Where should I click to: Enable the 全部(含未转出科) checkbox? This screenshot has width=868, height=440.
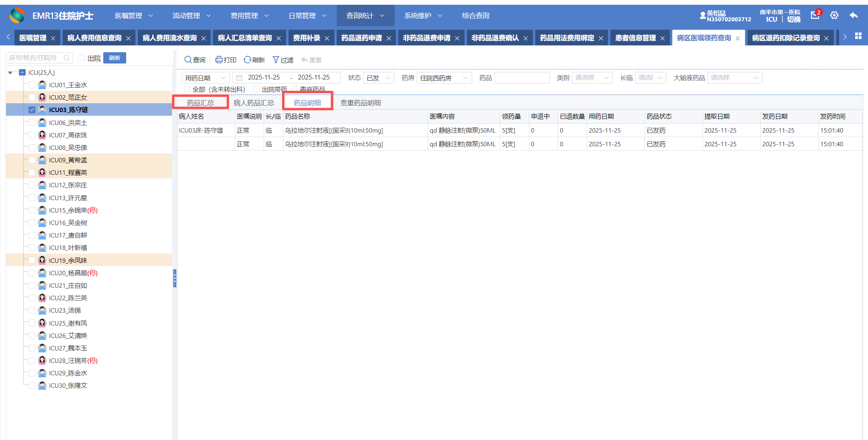[x=187, y=89]
